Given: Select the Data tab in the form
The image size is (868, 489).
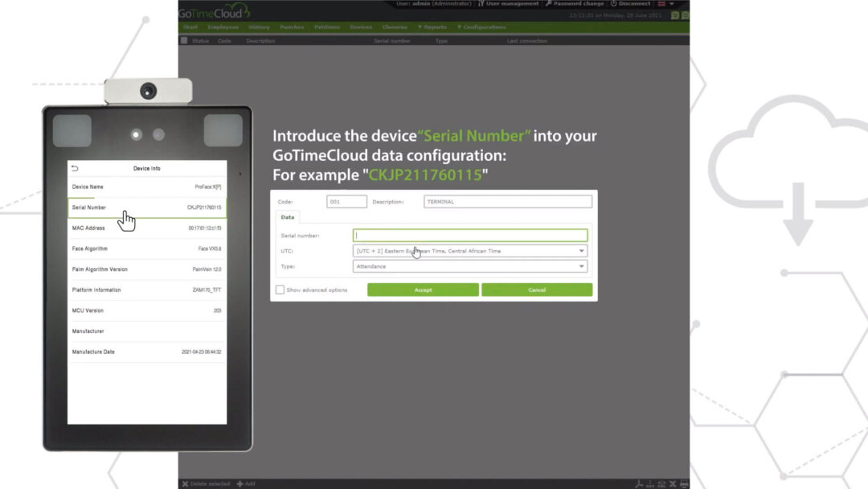Looking at the screenshot, I should click(288, 216).
